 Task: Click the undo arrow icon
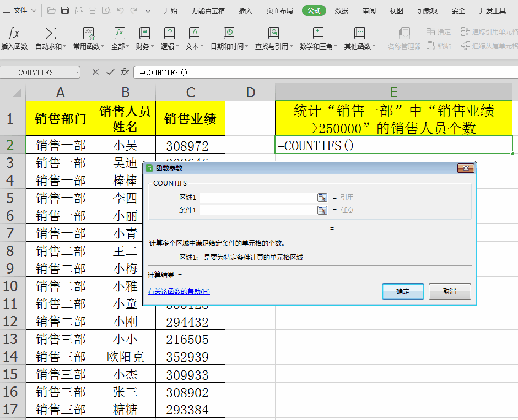pyautogui.click(x=120, y=10)
